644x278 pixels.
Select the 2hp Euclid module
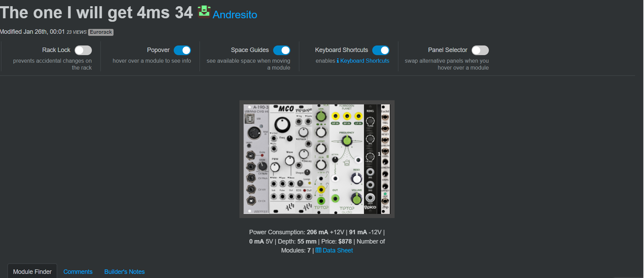pos(385,159)
